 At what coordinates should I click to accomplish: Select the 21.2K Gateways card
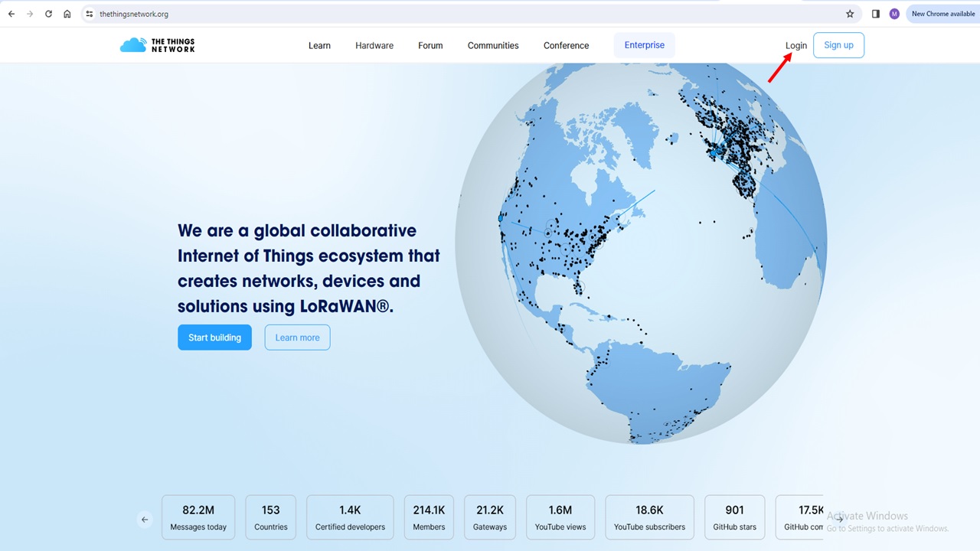pos(490,517)
